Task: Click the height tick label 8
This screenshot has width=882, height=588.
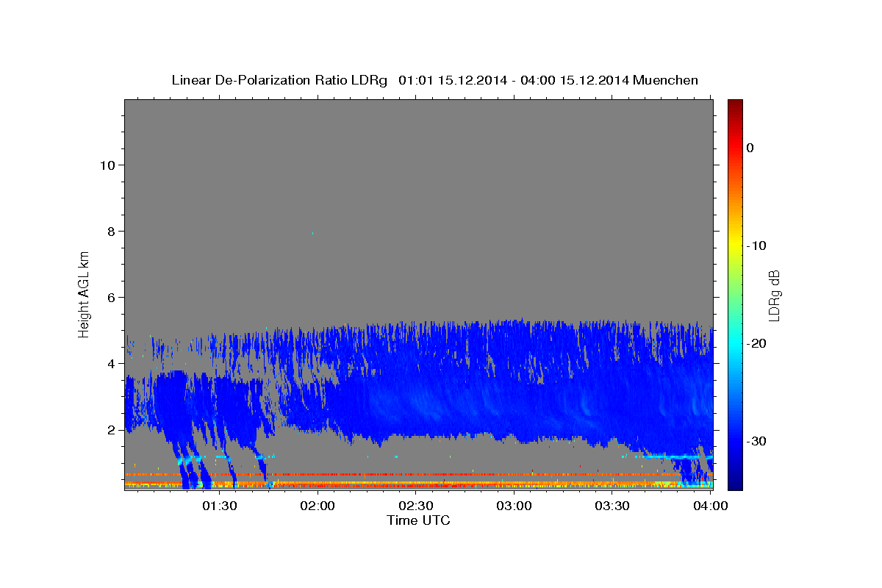Action: pos(110,231)
